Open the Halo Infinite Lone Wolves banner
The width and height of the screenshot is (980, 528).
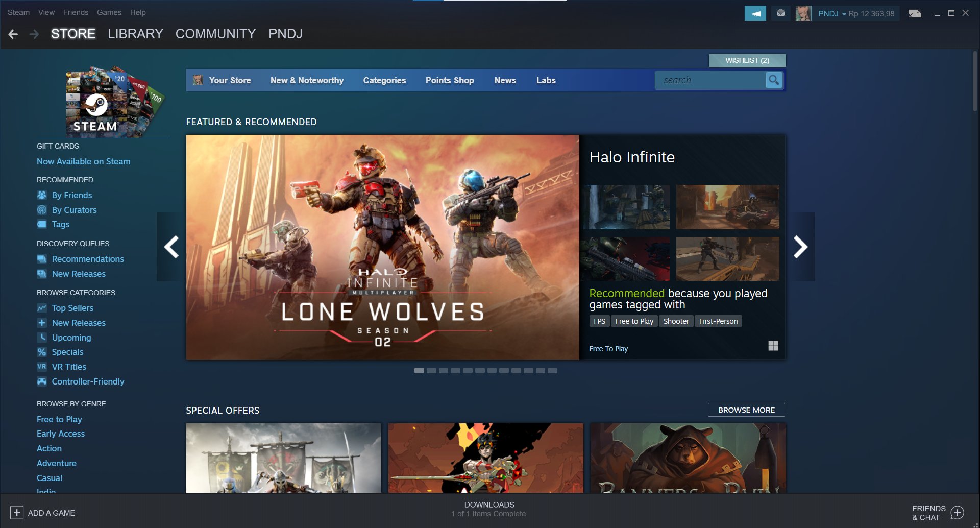383,247
